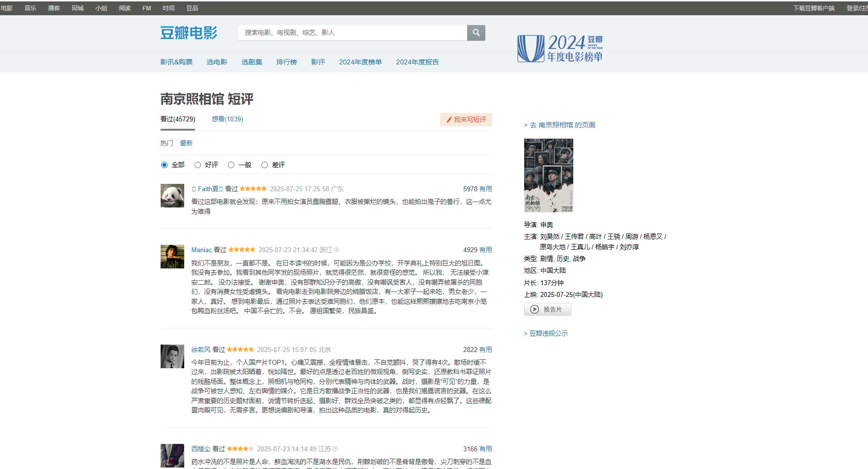Image resolution: width=868 pixels, height=469 pixels.
Task: Open actor 刘亦淳's link
Action: (x=629, y=247)
